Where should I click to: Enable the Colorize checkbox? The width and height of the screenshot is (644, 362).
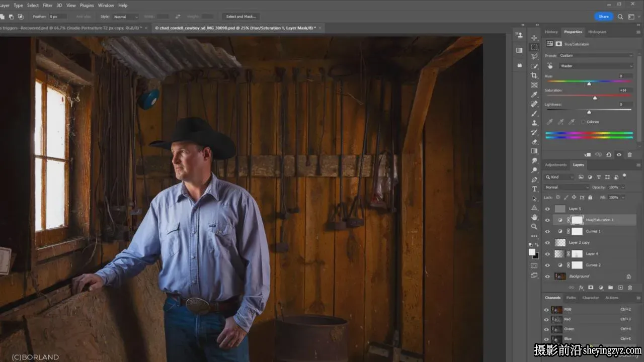pos(583,122)
